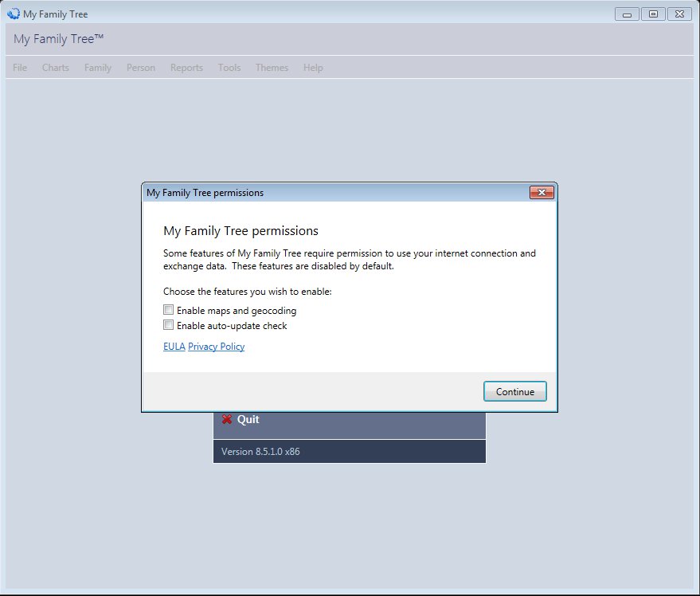Open the Tools menu
Viewport: 700px width, 596px height.
coord(229,68)
